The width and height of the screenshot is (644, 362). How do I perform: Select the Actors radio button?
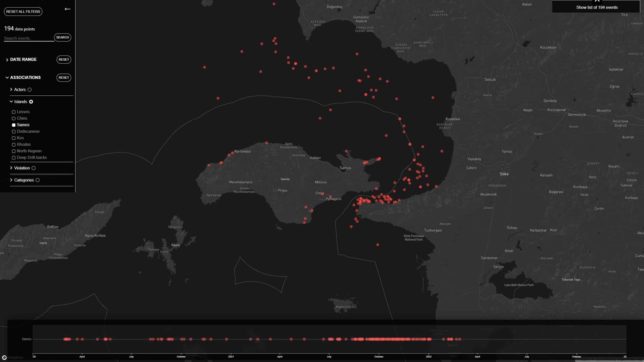[x=30, y=90]
